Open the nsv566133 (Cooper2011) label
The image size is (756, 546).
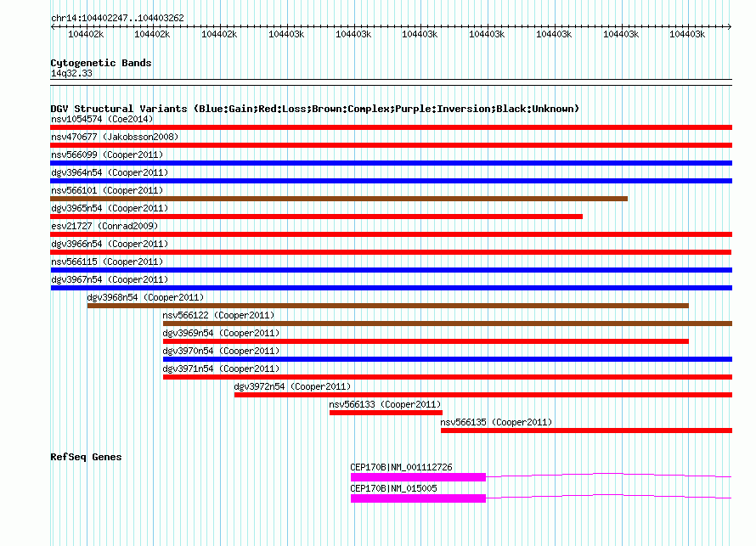[x=385, y=404]
